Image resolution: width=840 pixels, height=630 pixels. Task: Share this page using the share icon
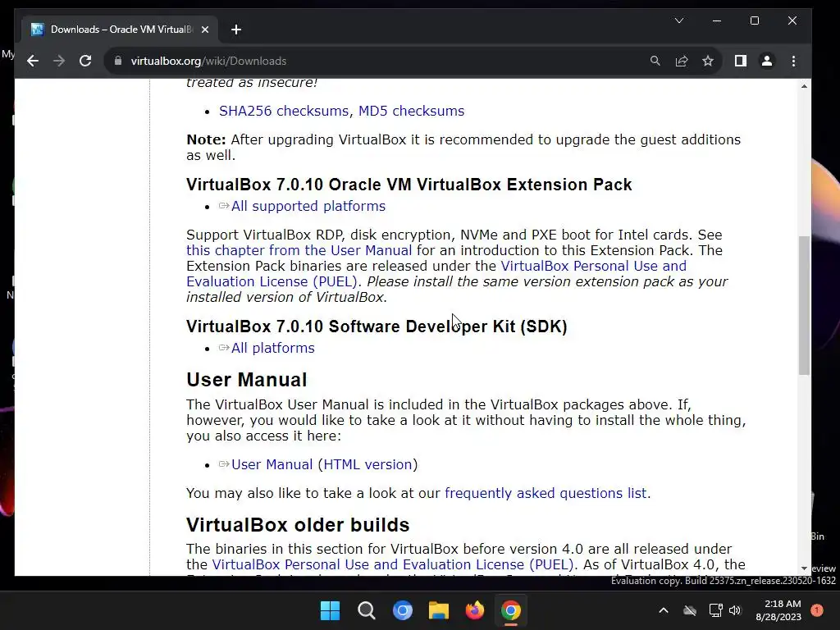point(682,61)
